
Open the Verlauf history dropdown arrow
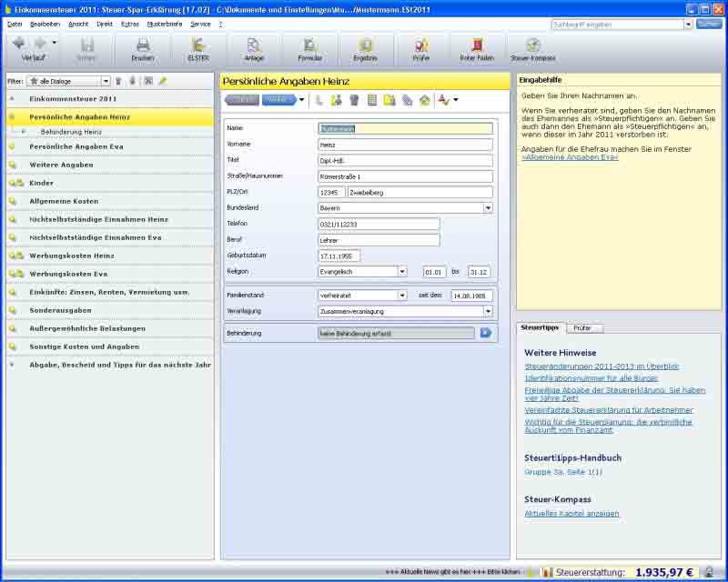[55, 43]
